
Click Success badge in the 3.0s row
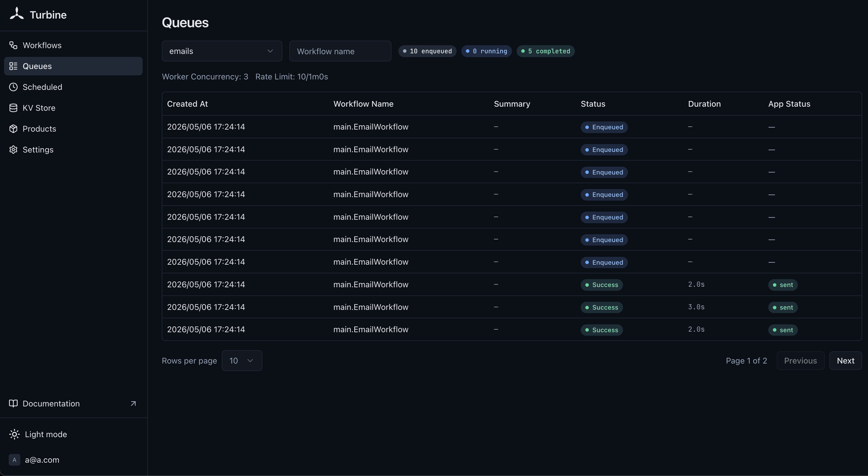(x=602, y=308)
